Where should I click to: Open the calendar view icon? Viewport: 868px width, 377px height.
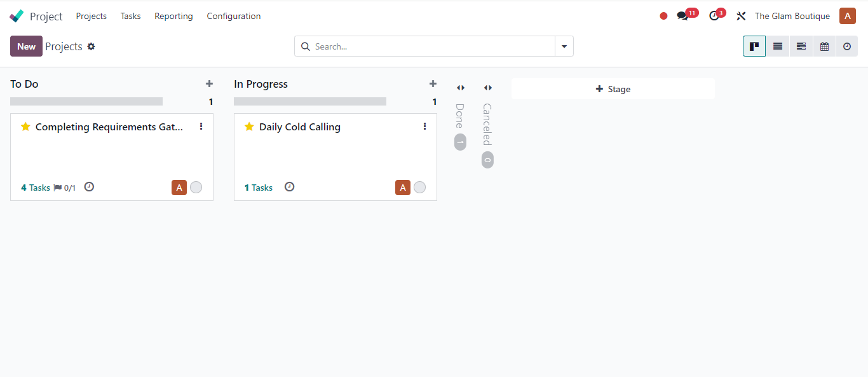[824, 46]
